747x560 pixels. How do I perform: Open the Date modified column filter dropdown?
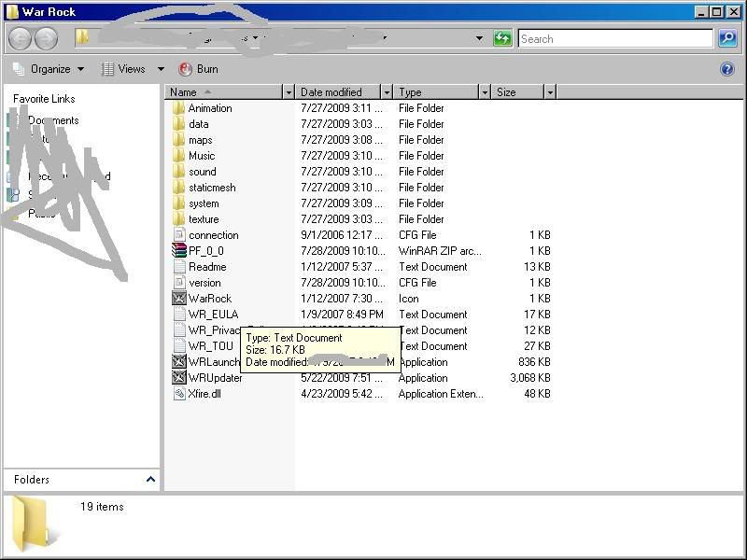click(387, 91)
